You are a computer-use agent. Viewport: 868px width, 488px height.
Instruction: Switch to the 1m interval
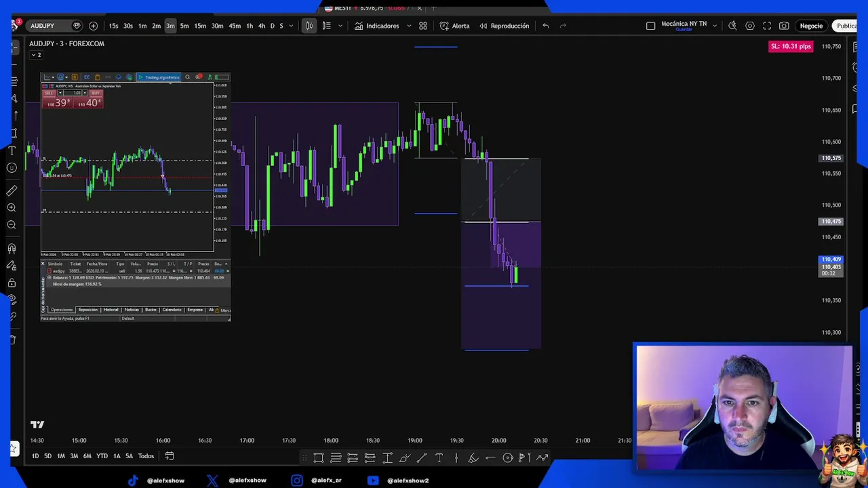[142, 26]
